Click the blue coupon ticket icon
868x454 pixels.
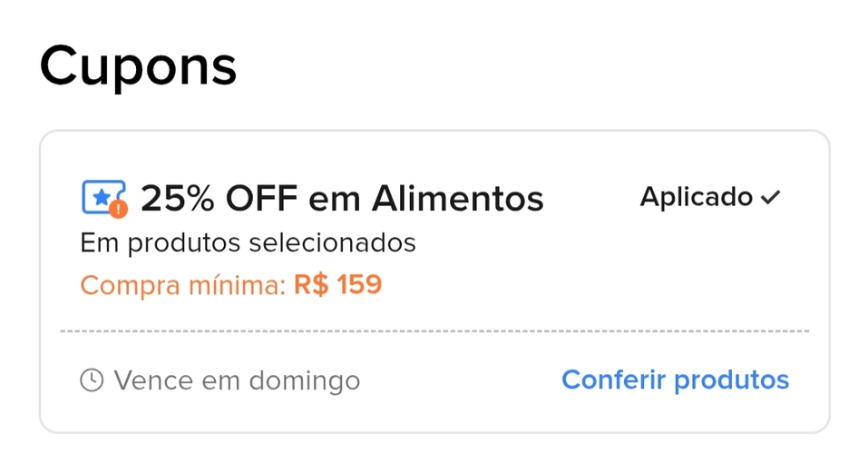102,197
